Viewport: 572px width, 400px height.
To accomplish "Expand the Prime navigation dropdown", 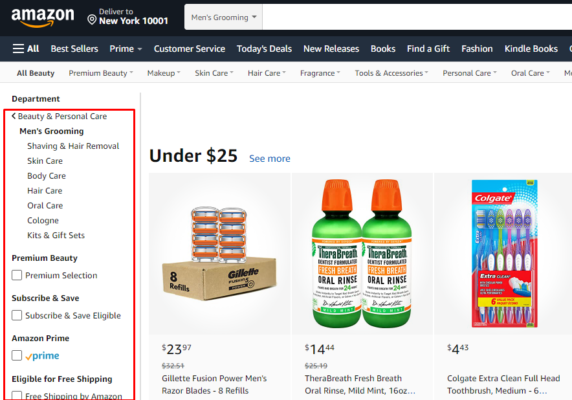I will tap(125, 48).
